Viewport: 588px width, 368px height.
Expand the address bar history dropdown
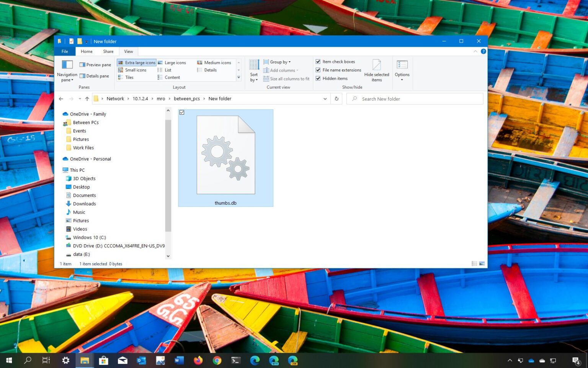[x=325, y=99]
